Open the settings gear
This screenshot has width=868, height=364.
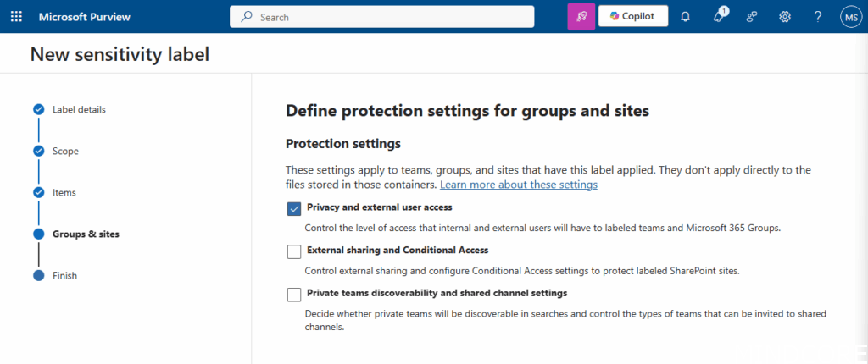[785, 16]
